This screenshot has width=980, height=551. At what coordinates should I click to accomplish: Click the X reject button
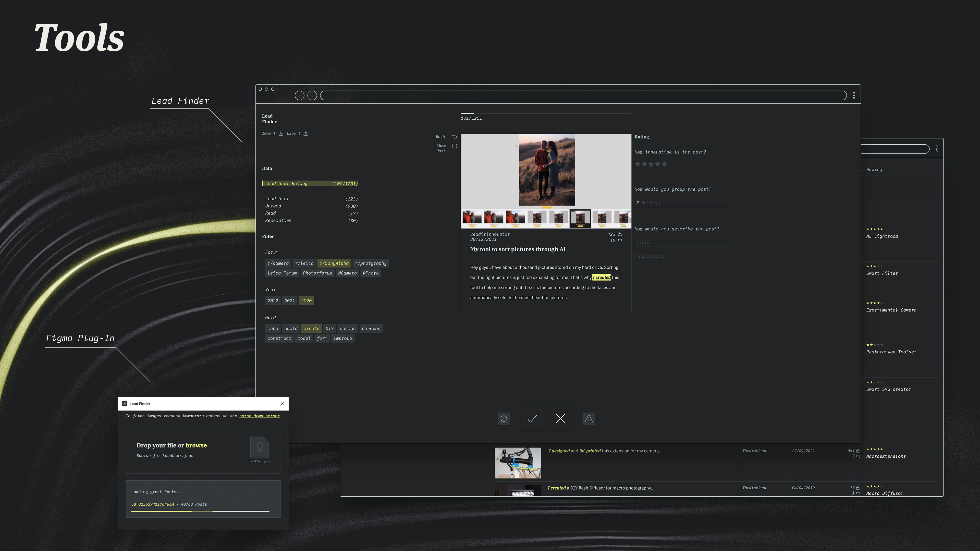(x=560, y=419)
